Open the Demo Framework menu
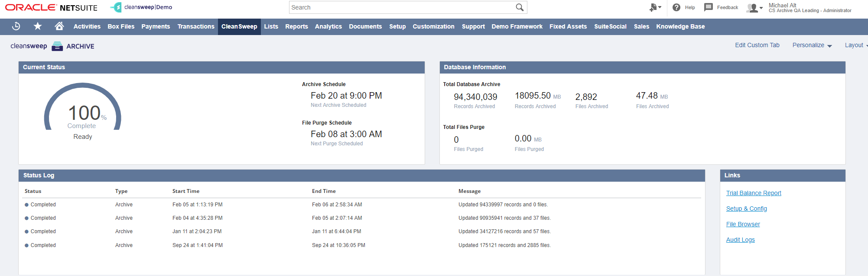This screenshot has width=868, height=276. click(x=517, y=26)
